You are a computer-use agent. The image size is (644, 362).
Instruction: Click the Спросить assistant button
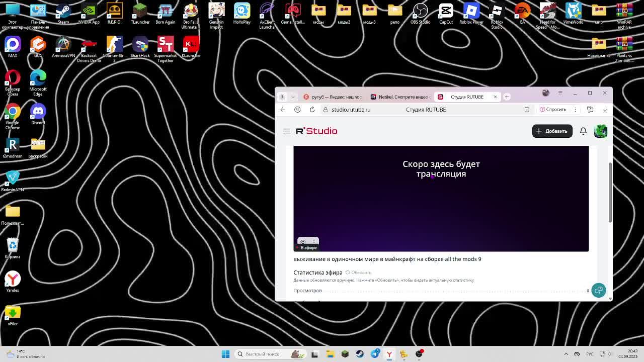click(x=553, y=110)
